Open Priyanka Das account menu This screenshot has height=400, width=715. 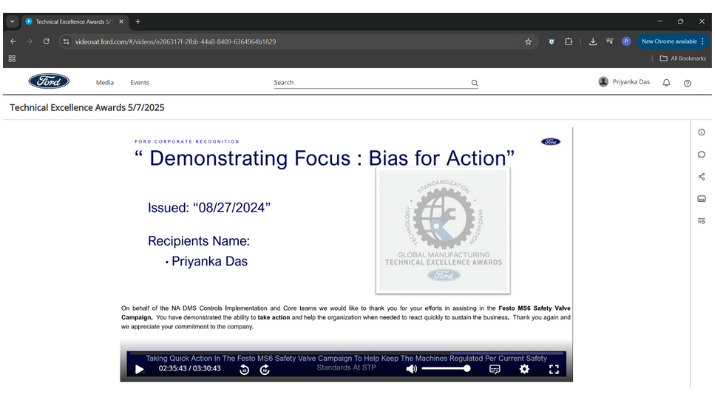click(x=626, y=82)
